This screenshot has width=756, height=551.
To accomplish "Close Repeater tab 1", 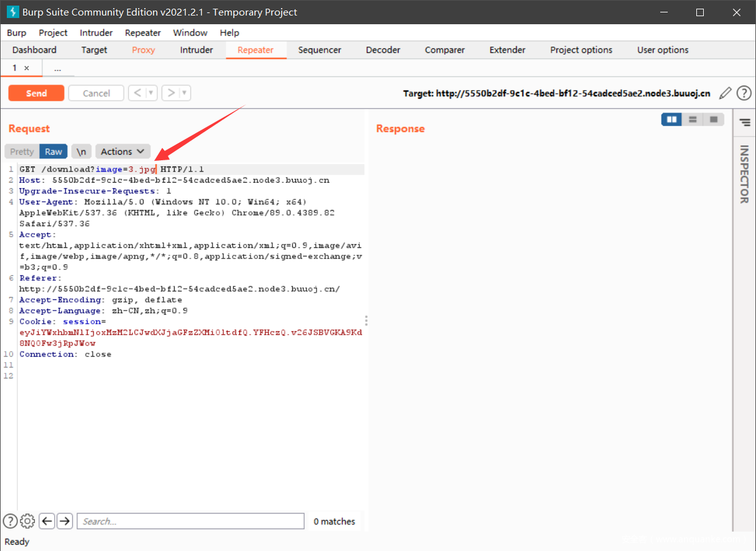I will tap(27, 68).
